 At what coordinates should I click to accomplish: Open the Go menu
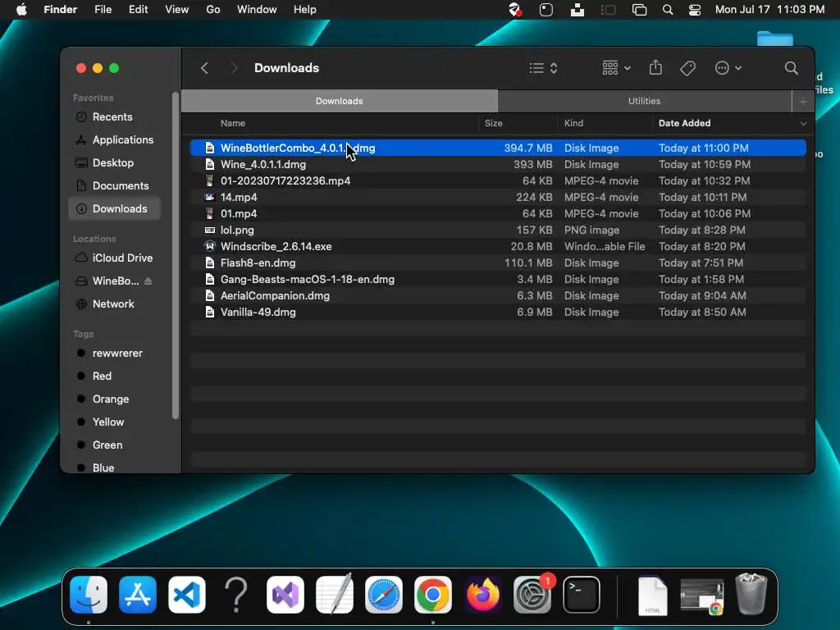(213, 10)
